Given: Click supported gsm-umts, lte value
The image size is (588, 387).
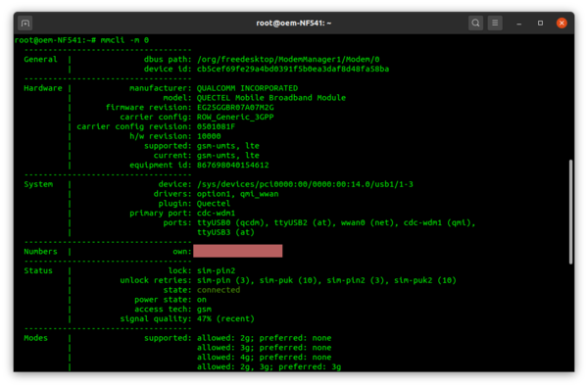Looking at the screenshot, I should click(228, 146).
